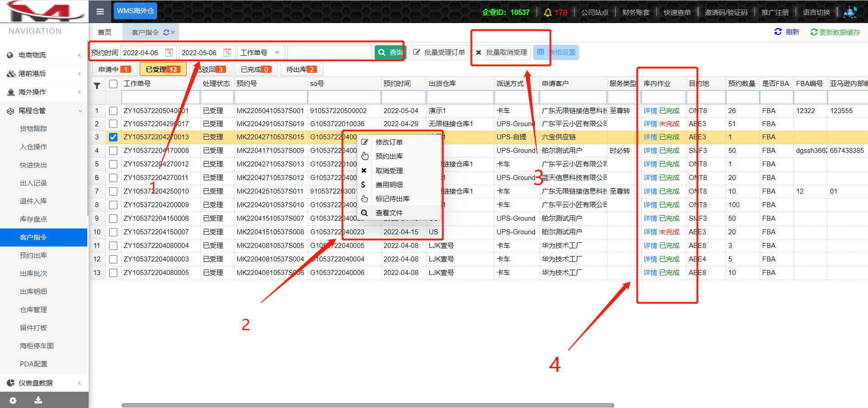Close the 客户指令 tab with the x icon

pyautogui.click(x=173, y=33)
